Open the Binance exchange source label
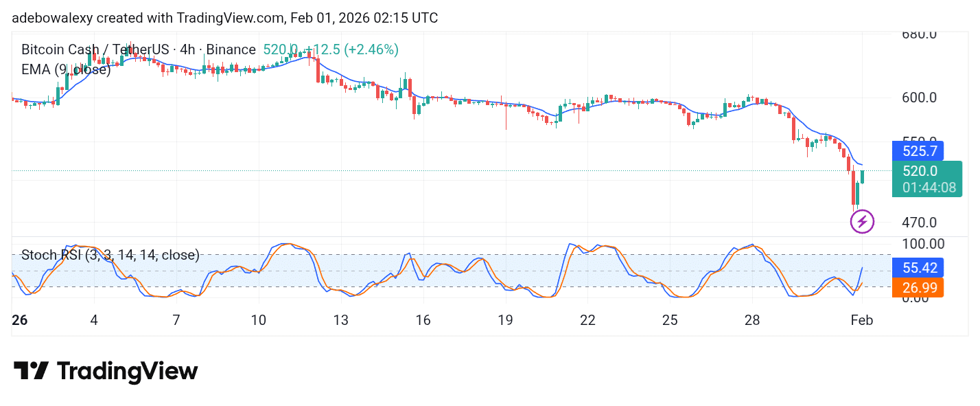This screenshot has width=980, height=406. 231,49
